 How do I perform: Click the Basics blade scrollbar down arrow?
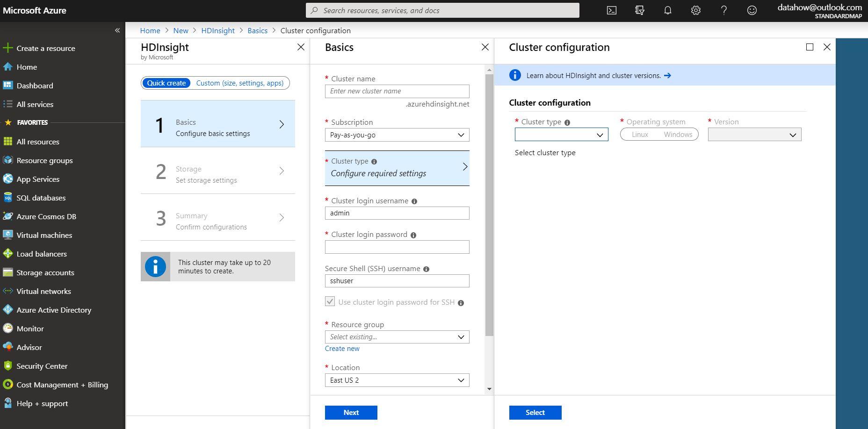pyautogui.click(x=489, y=389)
